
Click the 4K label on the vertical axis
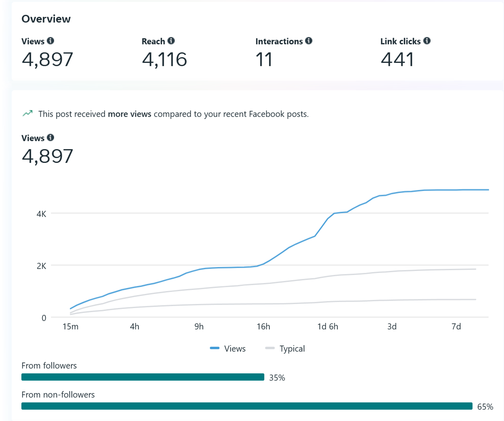pos(41,214)
